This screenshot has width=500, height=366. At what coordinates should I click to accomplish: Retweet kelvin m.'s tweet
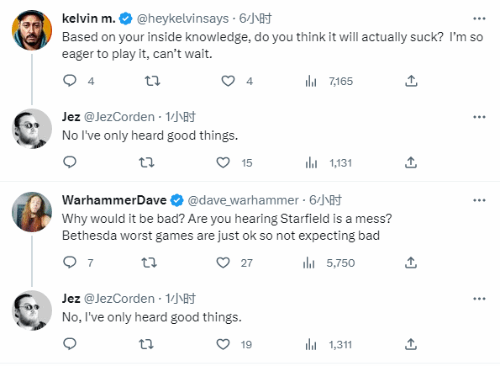coord(152,81)
